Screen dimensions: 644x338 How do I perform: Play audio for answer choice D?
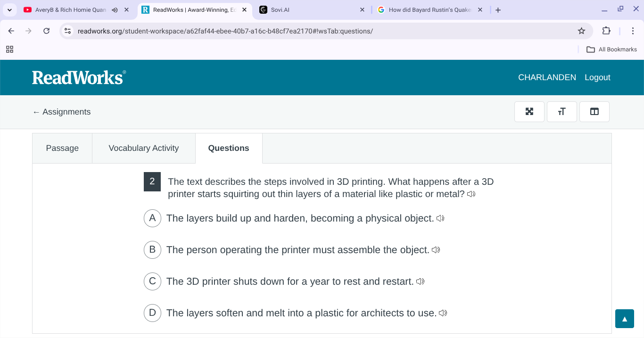(x=443, y=313)
